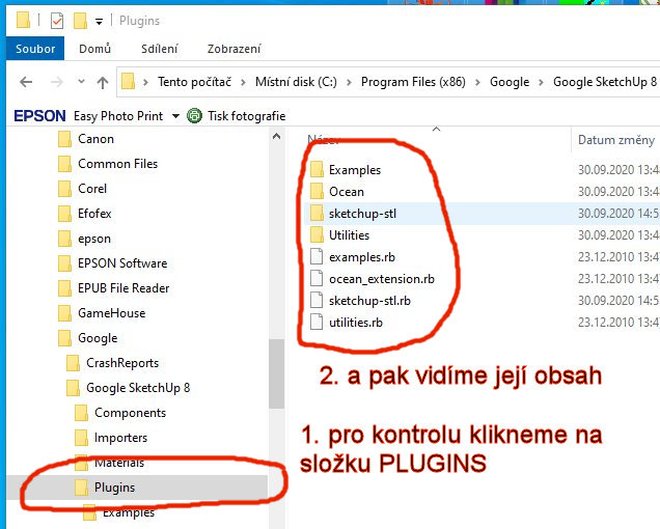Select the ocean_extension.rb file
Screen dimensions: 660x529
[382, 279]
